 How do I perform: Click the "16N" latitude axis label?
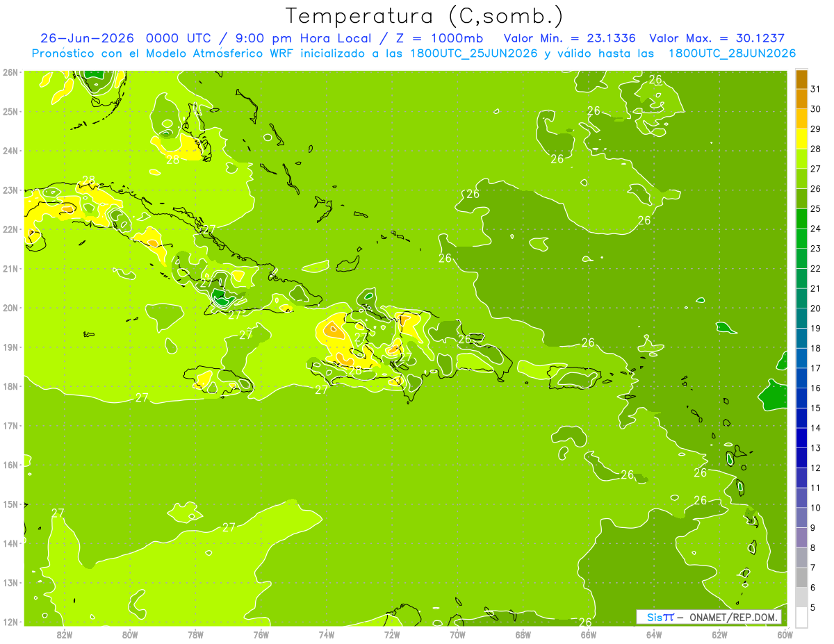point(10,465)
